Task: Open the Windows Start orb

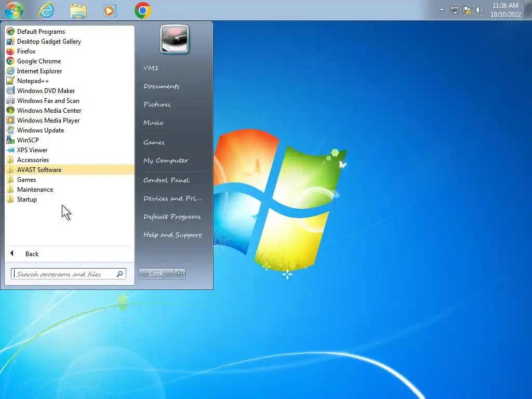Action: (14, 10)
